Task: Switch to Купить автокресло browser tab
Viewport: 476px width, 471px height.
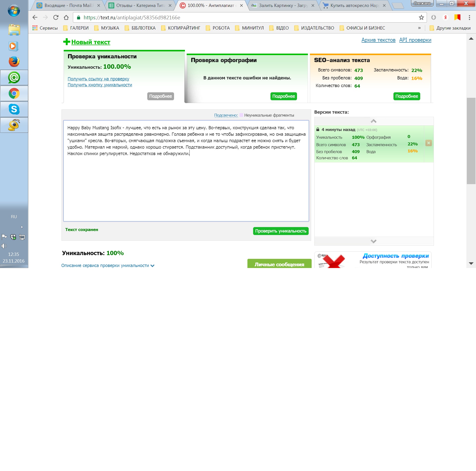Action: [354, 5]
